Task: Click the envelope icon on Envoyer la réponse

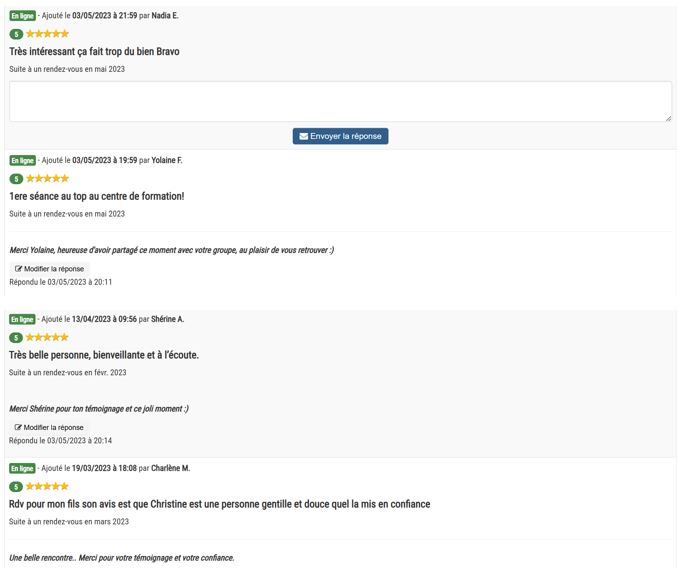Action: coord(304,136)
